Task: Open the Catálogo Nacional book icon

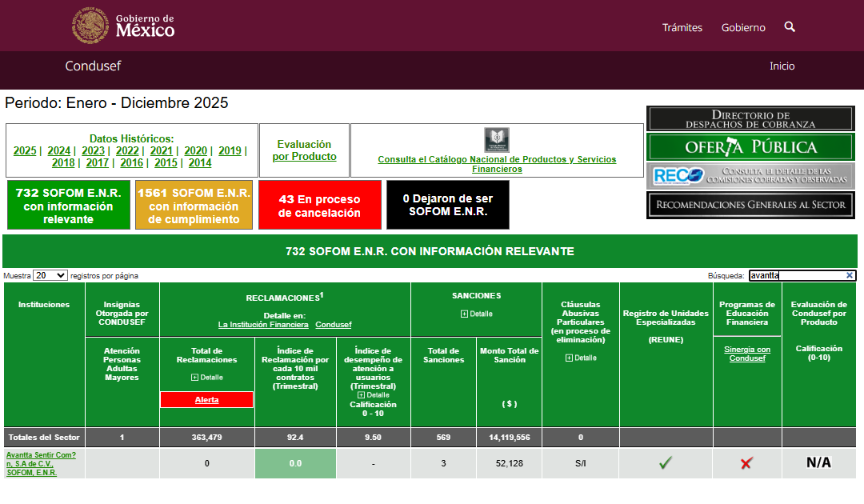Action: pos(497,140)
